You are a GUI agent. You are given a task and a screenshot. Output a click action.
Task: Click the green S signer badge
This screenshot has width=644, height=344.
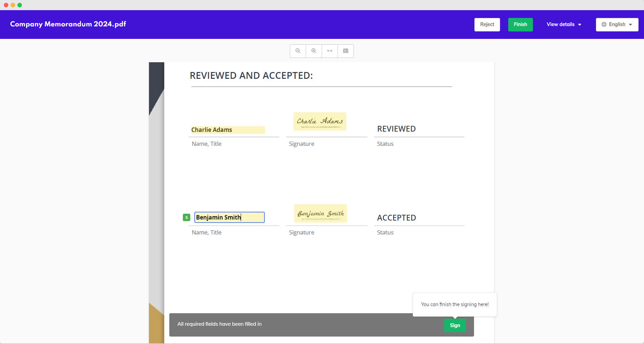pos(187,217)
